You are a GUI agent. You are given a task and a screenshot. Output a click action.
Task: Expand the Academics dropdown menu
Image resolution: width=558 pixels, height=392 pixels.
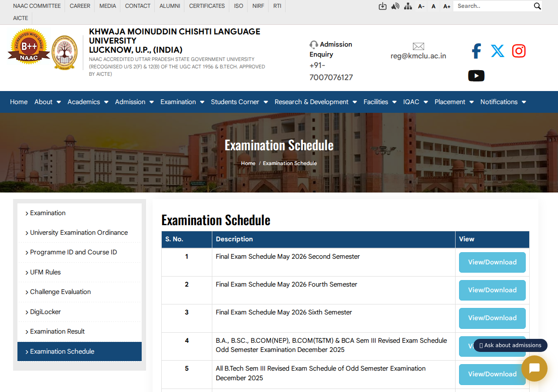coord(88,102)
